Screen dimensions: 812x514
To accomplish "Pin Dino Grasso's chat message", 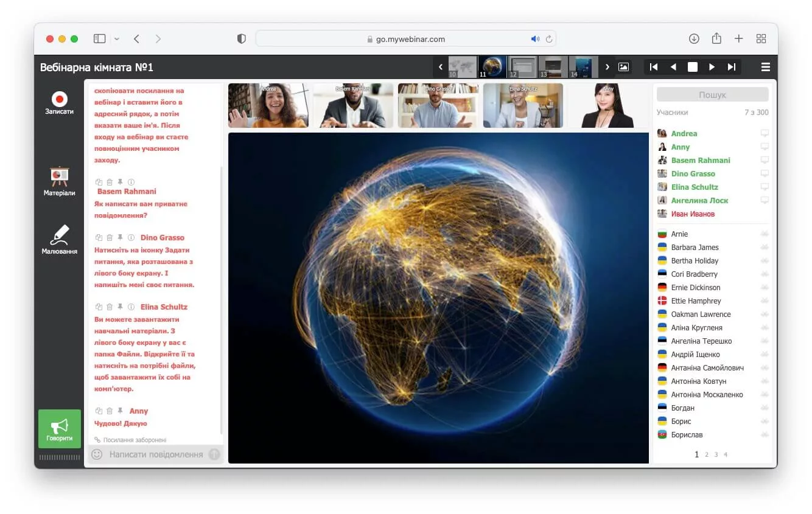I will tap(121, 238).
